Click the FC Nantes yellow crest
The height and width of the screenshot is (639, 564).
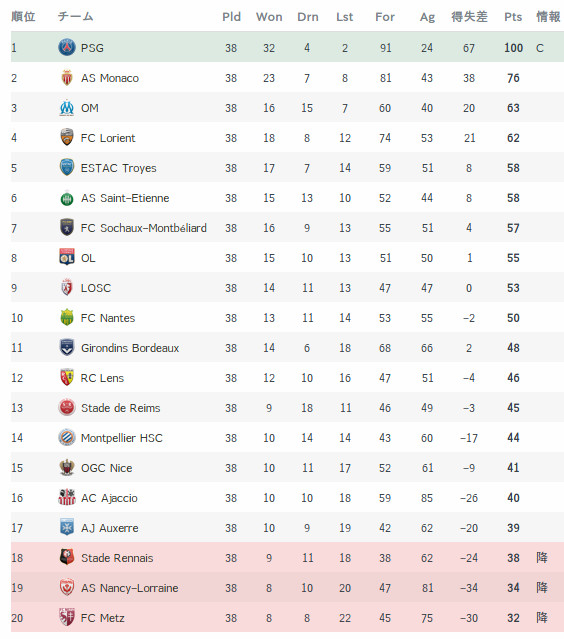coord(67,317)
